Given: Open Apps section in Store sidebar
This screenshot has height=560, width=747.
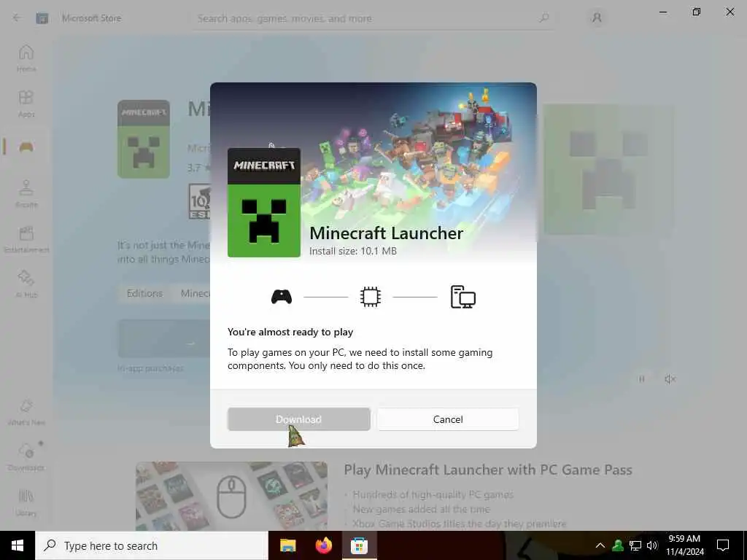Looking at the screenshot, I should (x=26, y=104).
